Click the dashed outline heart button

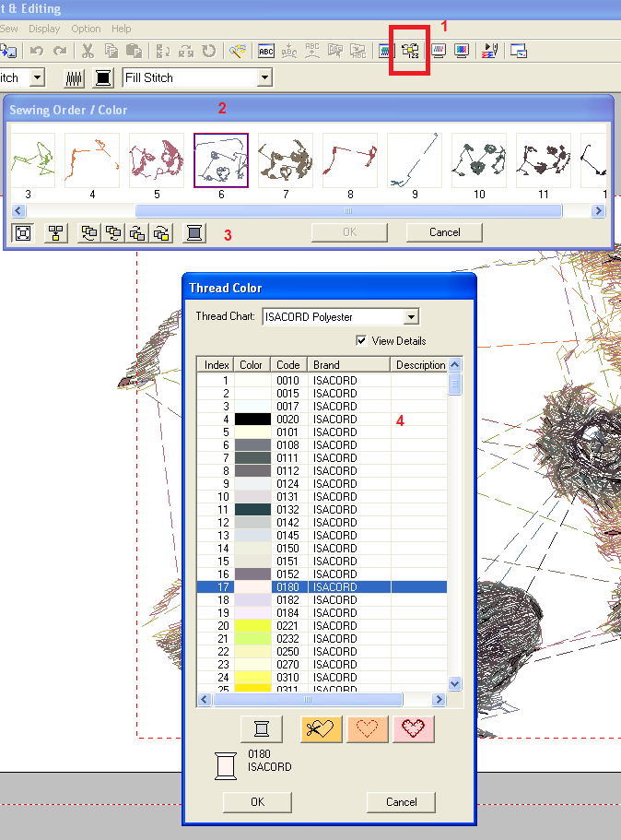pos(368,728)
